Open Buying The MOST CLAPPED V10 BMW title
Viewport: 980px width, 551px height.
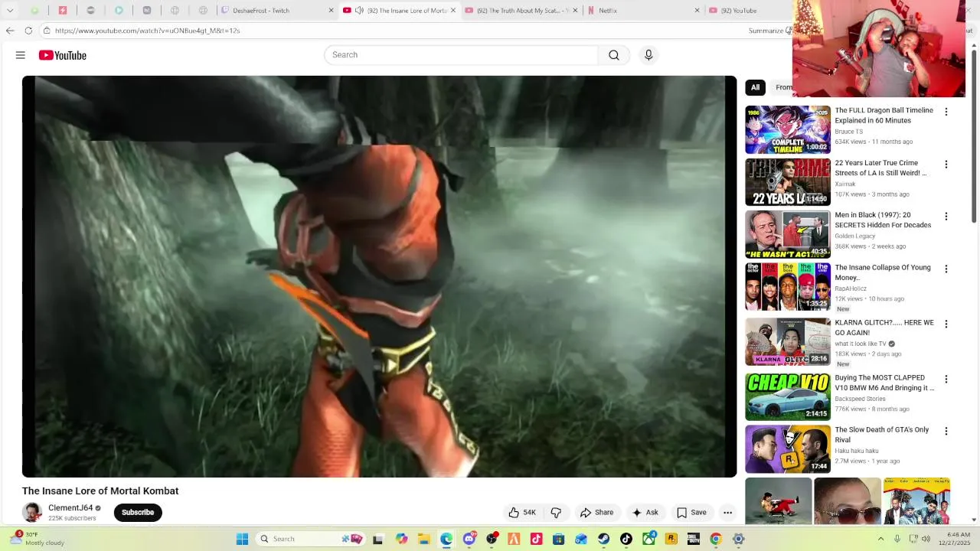(x=884, y=383)
